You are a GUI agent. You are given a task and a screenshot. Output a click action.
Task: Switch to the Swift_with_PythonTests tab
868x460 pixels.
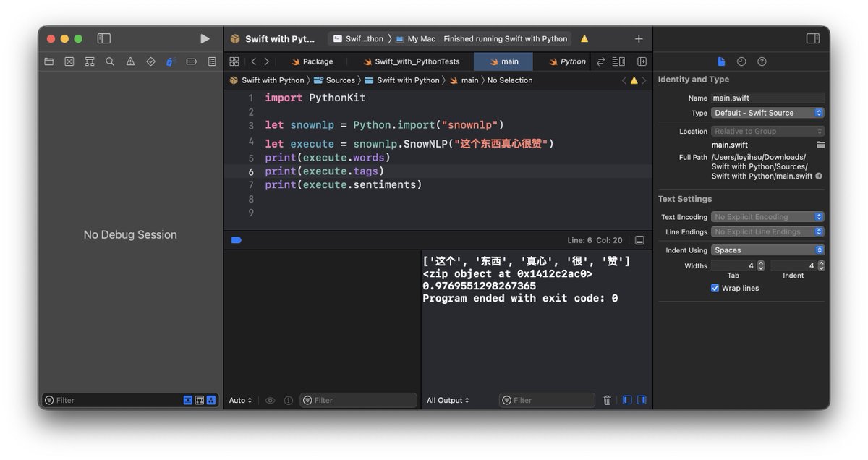(x=411, y=61)
